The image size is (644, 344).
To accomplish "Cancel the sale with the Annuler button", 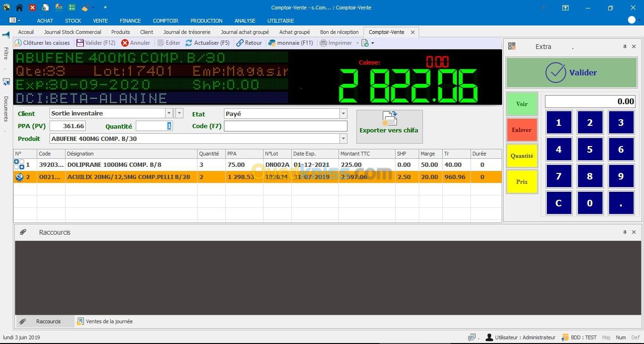I will click(x=135, y=43).
